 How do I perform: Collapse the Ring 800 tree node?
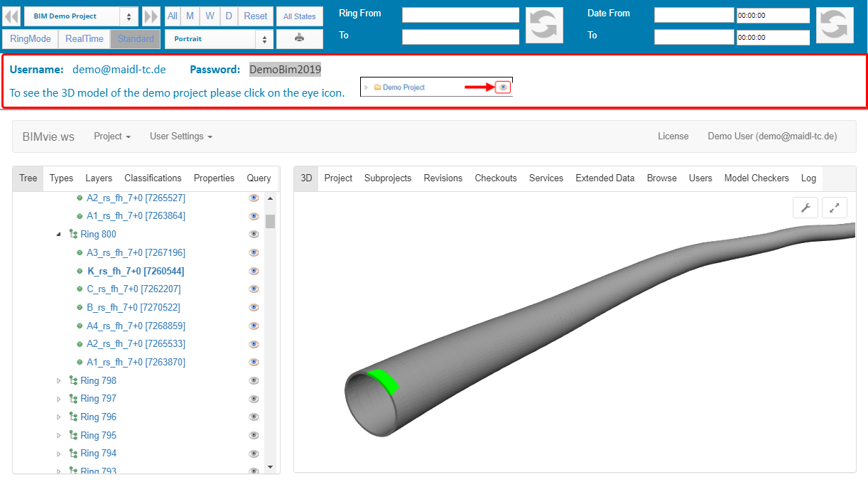59,235
